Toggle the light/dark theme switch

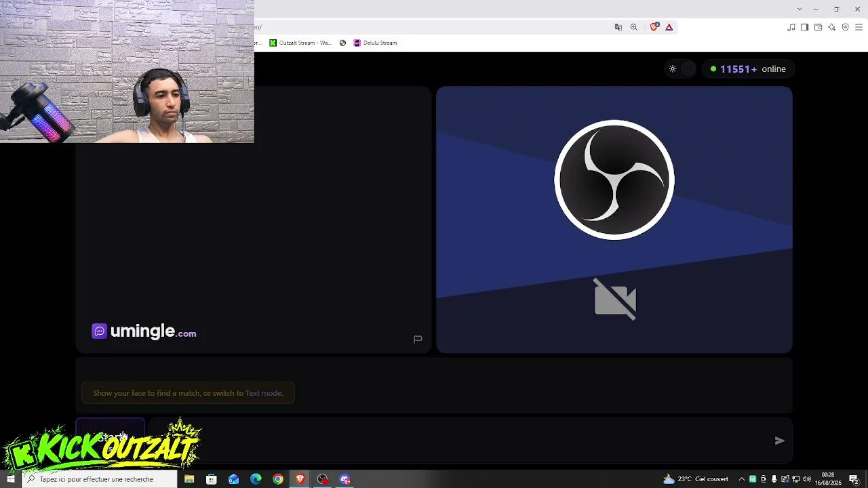pos(680,68)
